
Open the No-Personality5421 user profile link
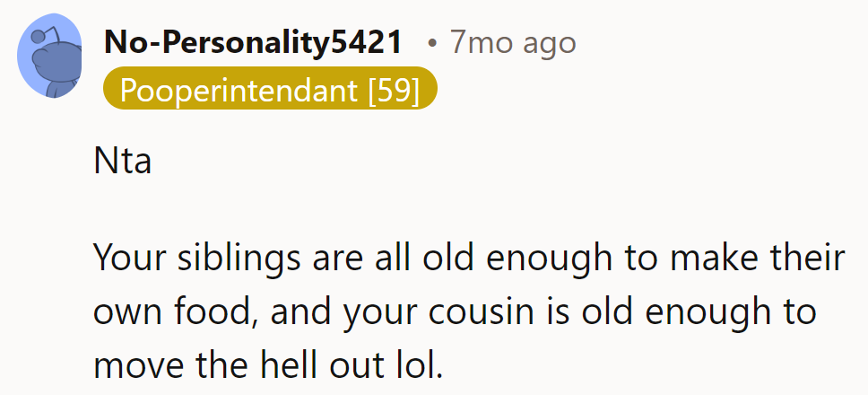pyautogui.click(x=254, y=42)
